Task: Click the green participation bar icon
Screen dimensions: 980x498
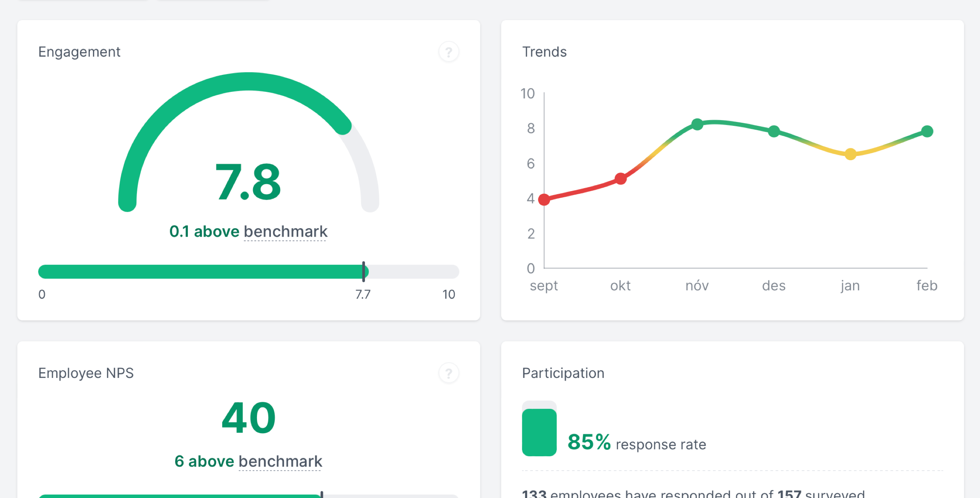Action: coord(539,432)
